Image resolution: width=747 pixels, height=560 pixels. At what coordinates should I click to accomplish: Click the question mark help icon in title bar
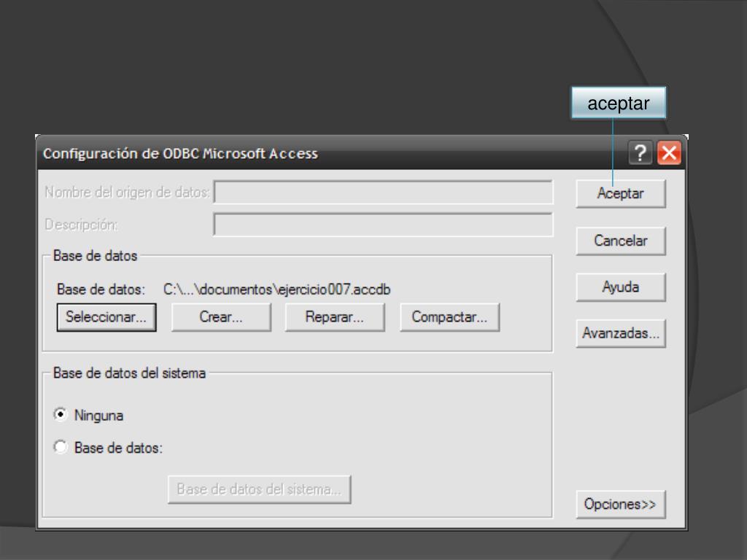pos(640,153)
